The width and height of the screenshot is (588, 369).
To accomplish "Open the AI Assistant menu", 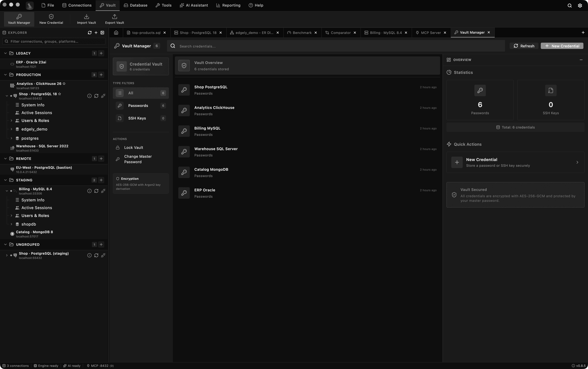I will [194, 5].
